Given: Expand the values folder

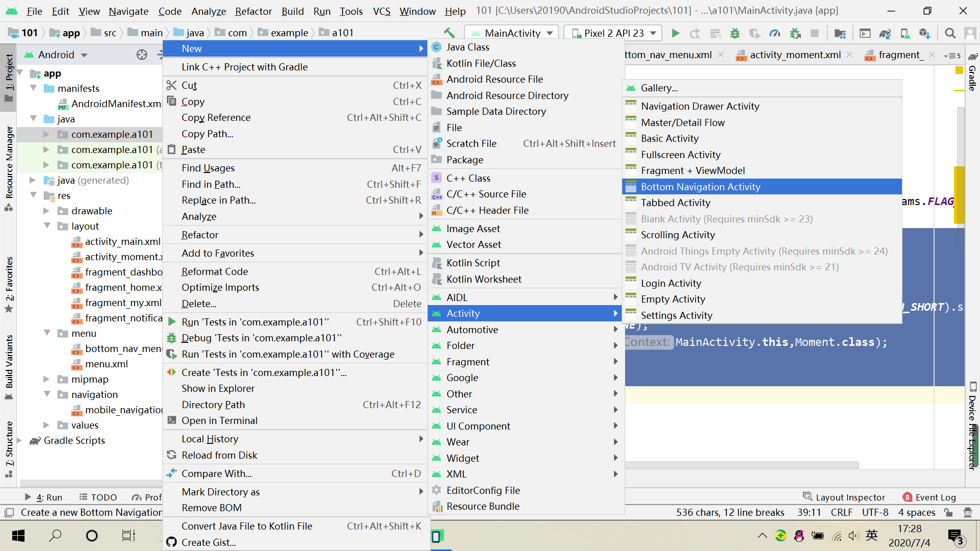Looking at the screenshot, I should pos(46,425).
